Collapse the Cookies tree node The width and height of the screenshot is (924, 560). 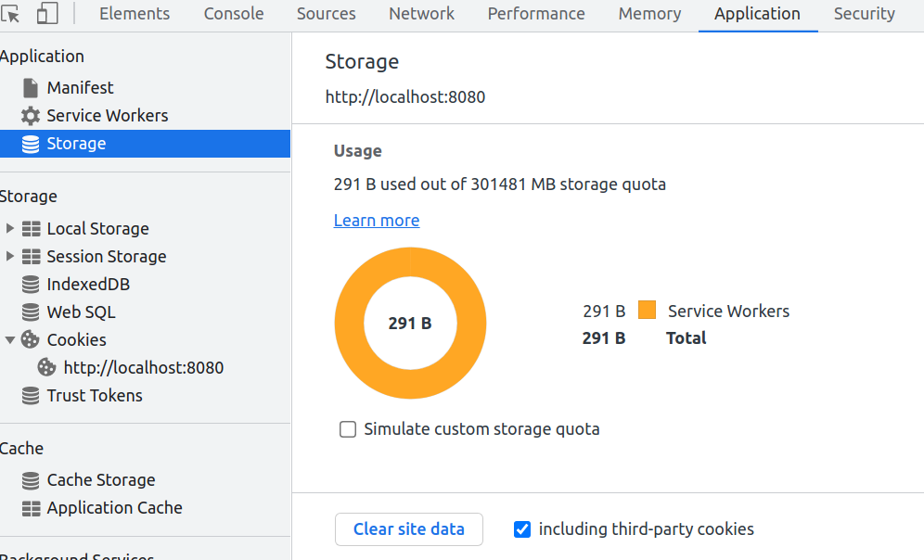click(x=10, y=340)
